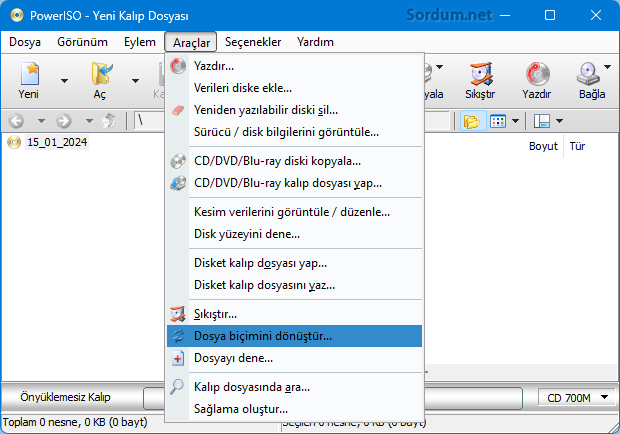Click the layout panel icon
620x434 pixels.
click(x=542, y=121)
